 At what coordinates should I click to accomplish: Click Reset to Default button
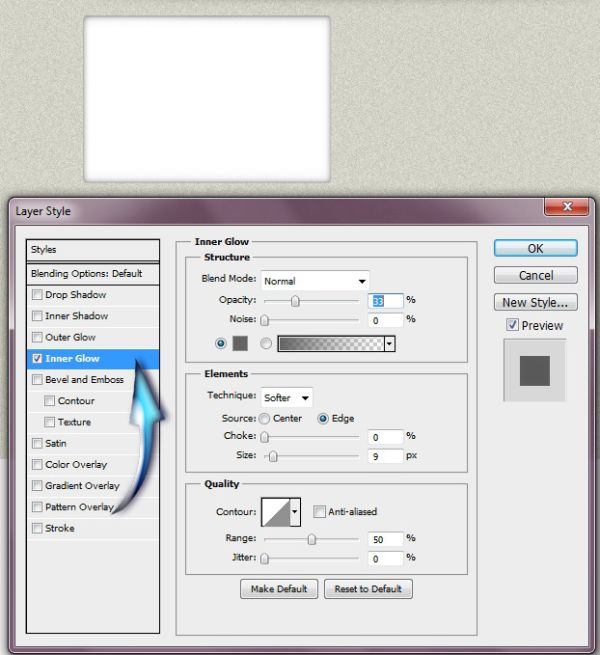point(368,589)
